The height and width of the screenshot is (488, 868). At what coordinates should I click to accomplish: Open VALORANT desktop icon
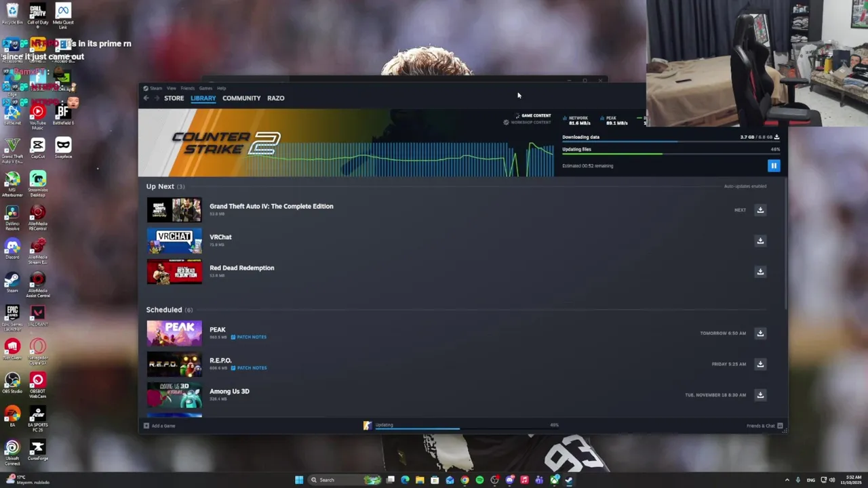[38, 315]
